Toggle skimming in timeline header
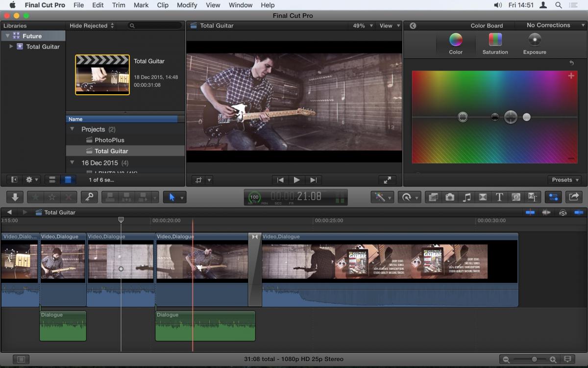The height and width of the screenshot is (368, 588). [x=530, y=212]
